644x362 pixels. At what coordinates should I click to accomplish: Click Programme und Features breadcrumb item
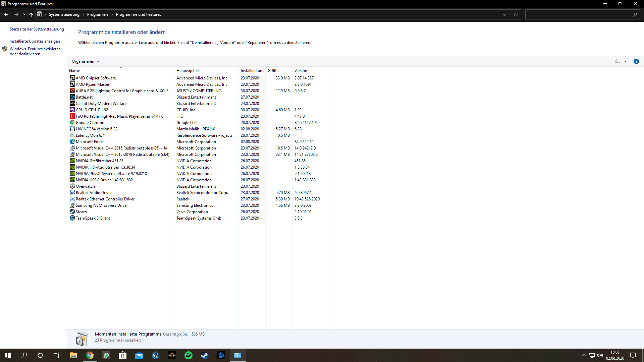(139, 14)
